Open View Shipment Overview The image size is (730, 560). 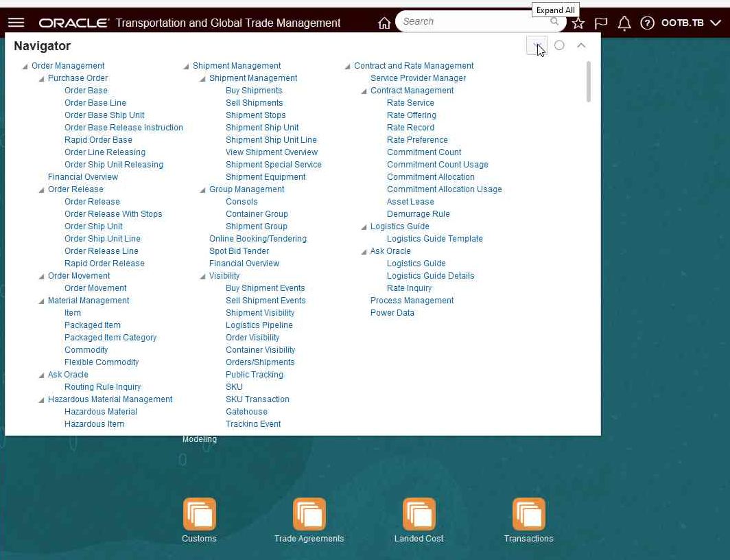(x=272, y=152)
